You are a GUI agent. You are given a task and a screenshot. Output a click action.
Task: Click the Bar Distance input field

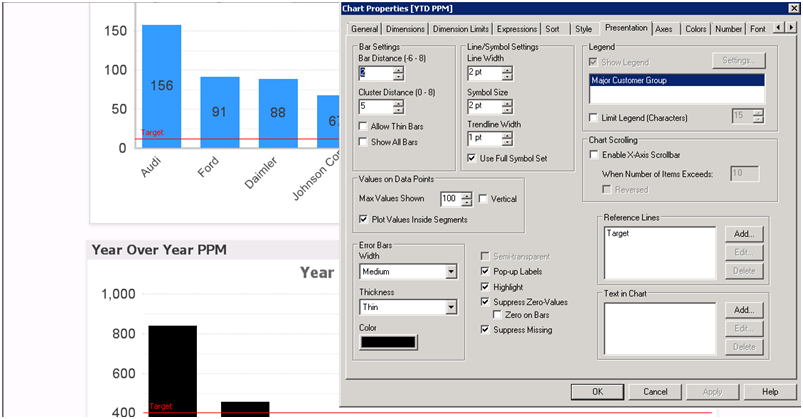(x=375, y=73)
